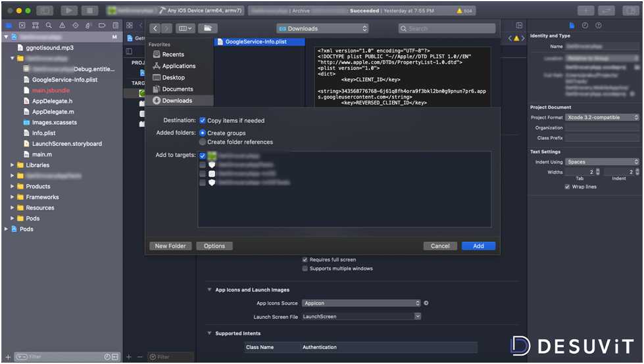This screenshot has height=364, width=644.
Task: Select Info.plist in project navigator
Action: [43, 133]
